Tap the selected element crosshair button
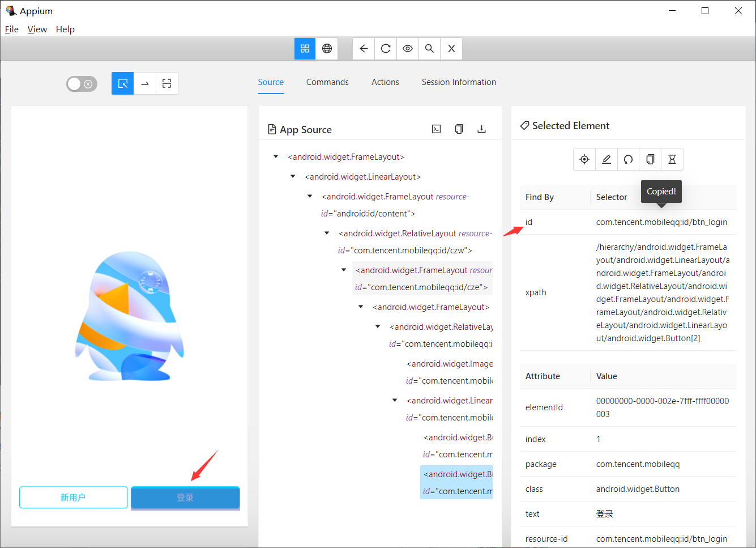756x548 pixels. 584,159
